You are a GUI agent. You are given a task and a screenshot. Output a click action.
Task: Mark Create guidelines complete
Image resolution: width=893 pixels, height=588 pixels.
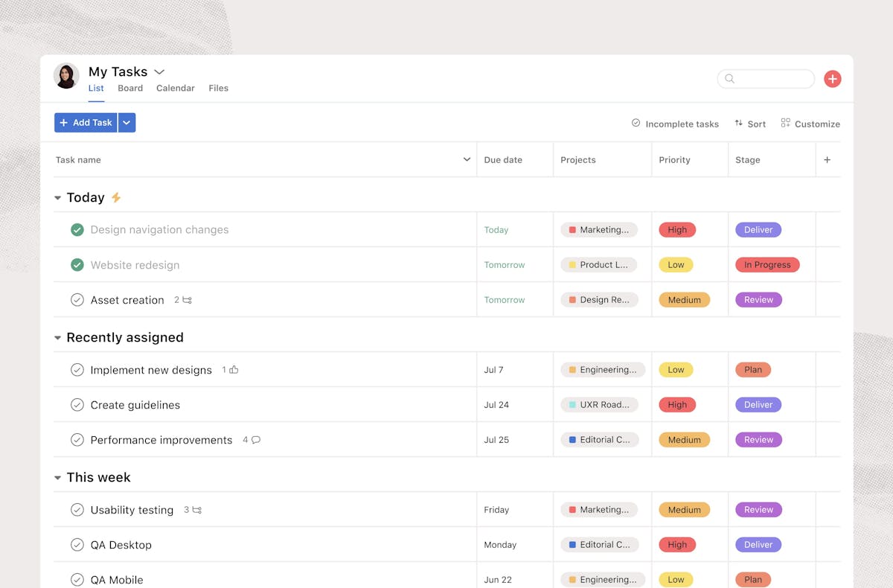pyautogui.click(x=77, y=405)
